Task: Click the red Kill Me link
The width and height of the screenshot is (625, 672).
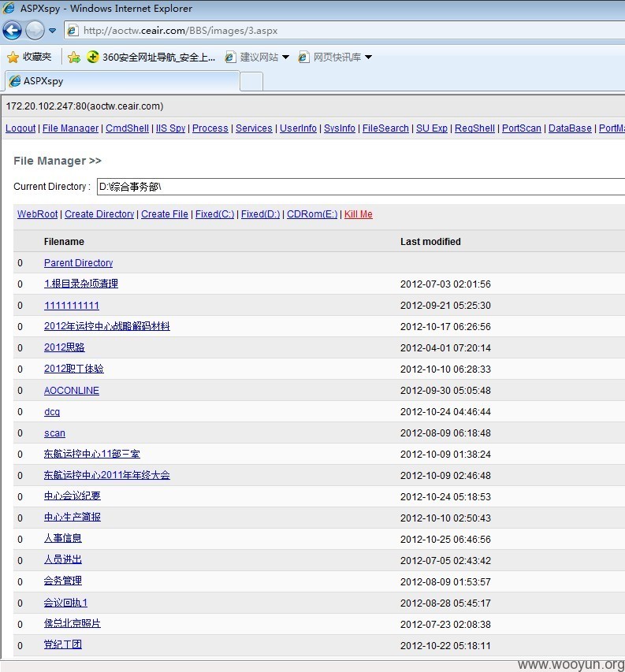Action: click(359, 213)
